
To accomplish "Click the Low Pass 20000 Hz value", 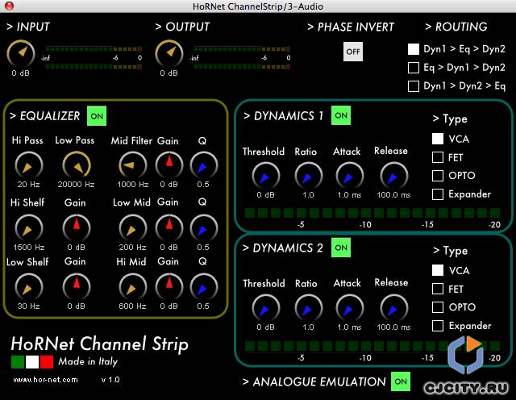I will pos(76,184).
